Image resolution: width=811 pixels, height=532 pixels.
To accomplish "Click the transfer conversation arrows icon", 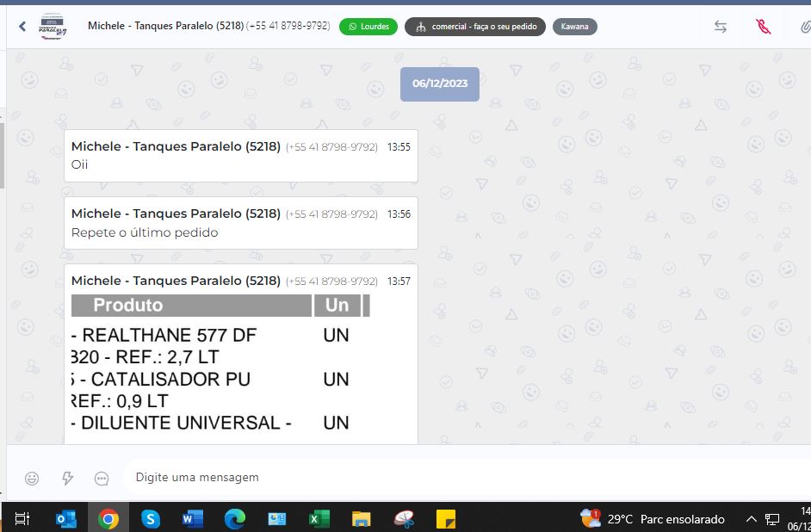I will point(721,27).
